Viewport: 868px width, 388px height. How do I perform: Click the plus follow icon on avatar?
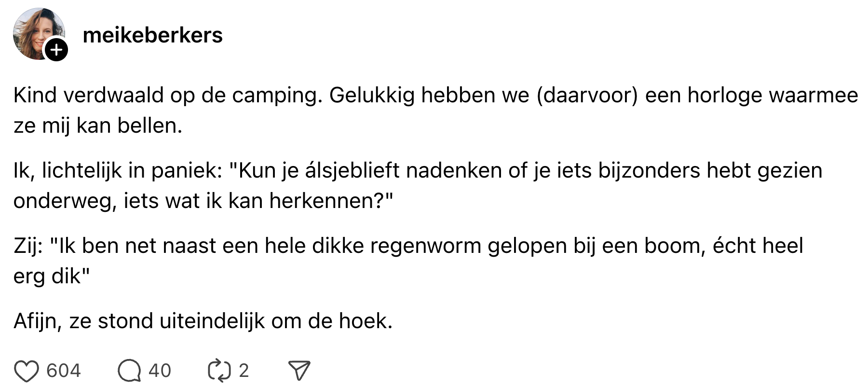tap(56, 50)
